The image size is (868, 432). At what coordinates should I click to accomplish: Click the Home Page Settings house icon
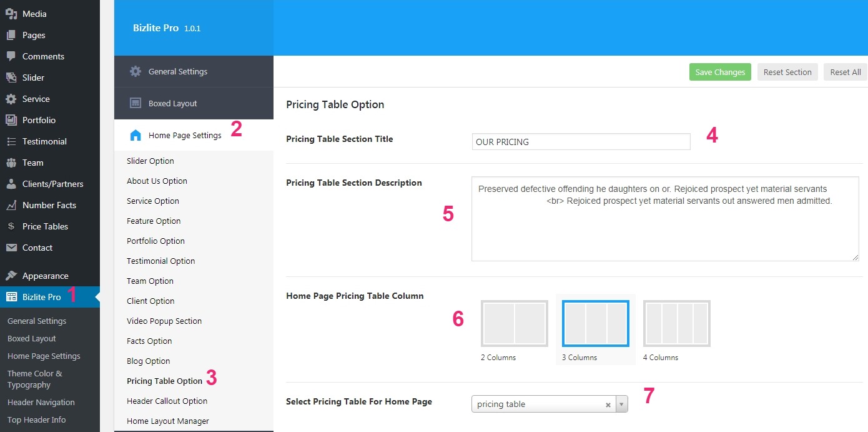pos(136,135)
